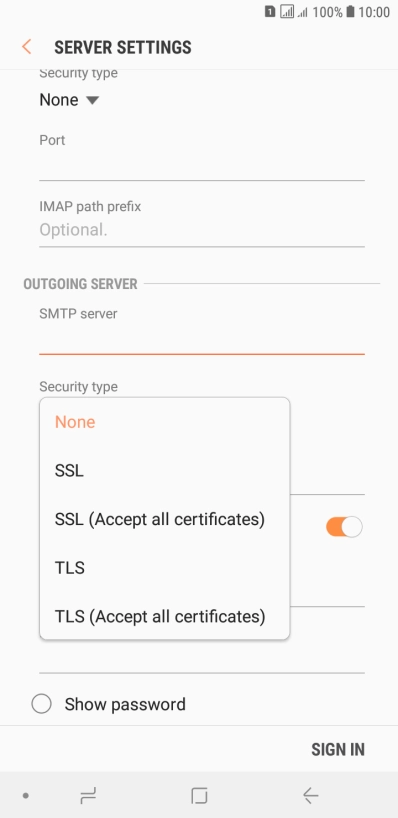Expand the incoming security dropdown arrow
The height and width of the screenshot is (818, 398).
tap(92, 100)
